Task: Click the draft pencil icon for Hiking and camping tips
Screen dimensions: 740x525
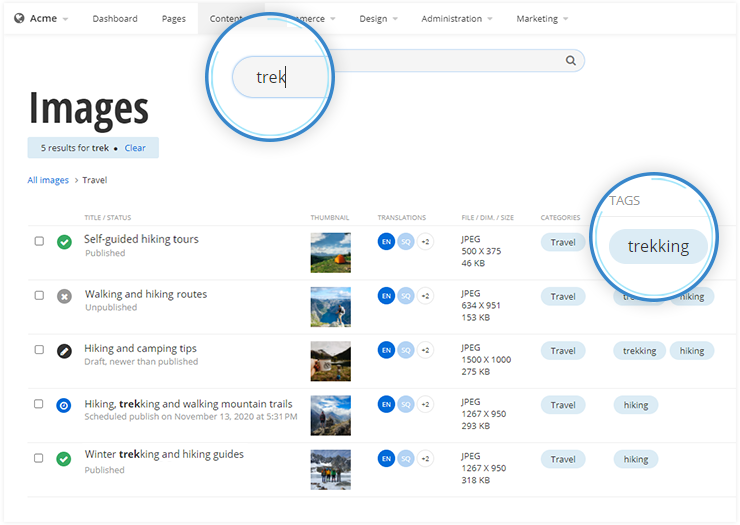Action: (64, 351)
